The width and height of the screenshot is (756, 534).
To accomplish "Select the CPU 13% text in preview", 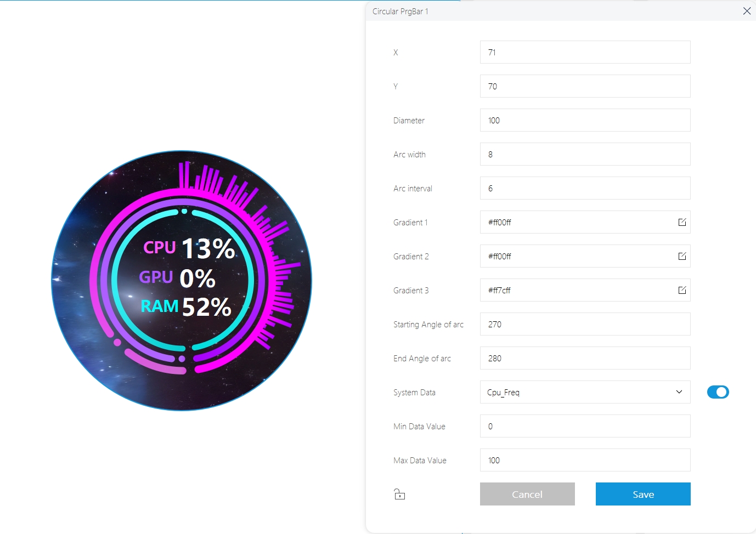I will [189, 248].
